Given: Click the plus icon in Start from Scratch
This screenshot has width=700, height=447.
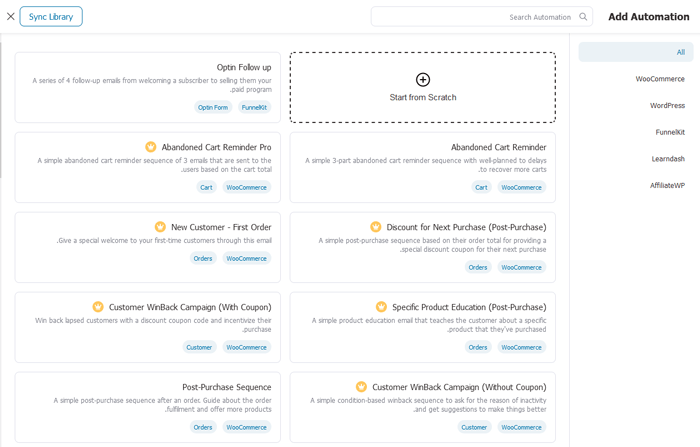Looking at the screenshot, I should pos(422,80).
